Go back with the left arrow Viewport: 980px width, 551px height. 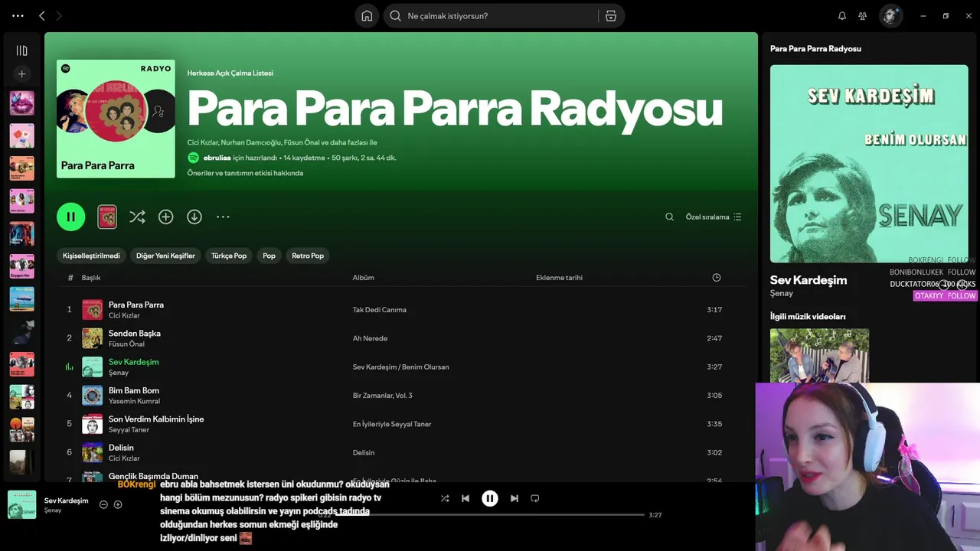pos(42,15)
